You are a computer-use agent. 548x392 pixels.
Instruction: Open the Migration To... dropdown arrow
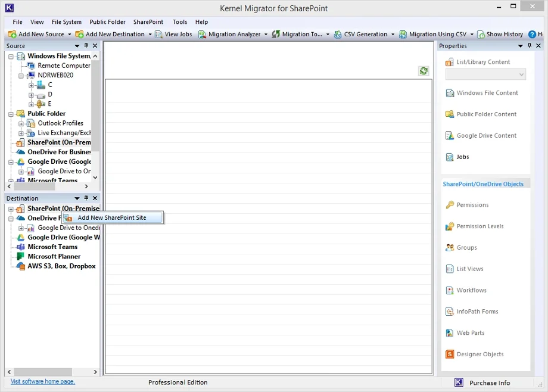click(328, 35)
